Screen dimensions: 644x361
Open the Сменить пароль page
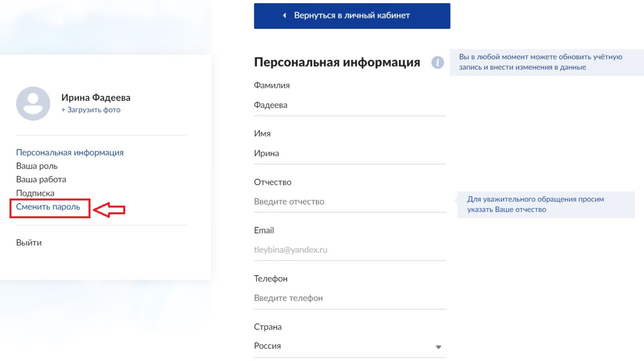pyautogui.click(x=48, y=207)
